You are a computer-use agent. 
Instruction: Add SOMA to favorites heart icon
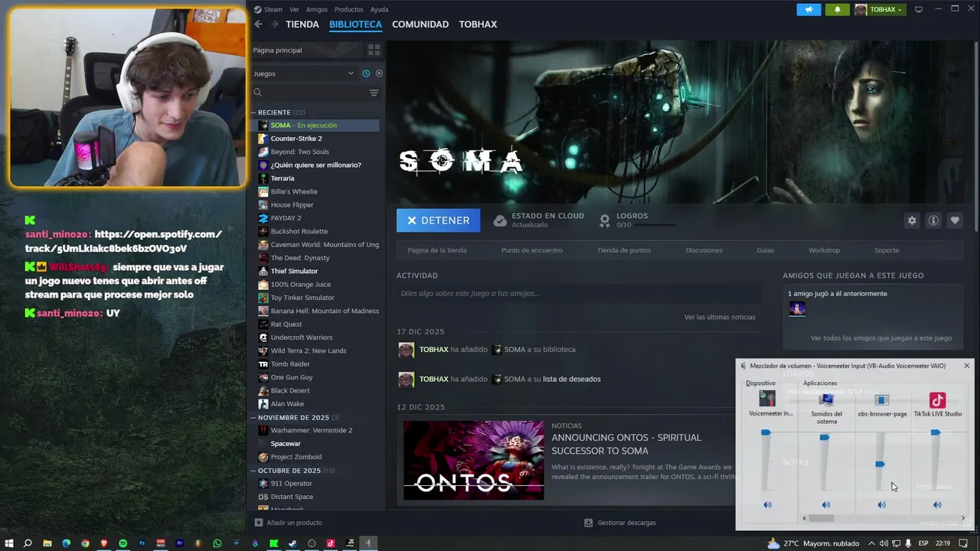pos(955,220)
